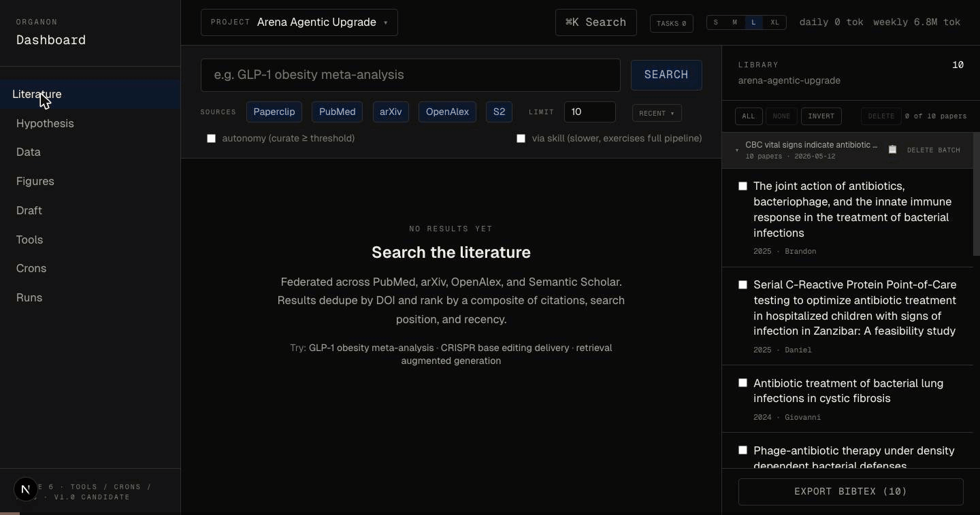Open the Arena Agentic Upgrade project dropdown
Image resolution: width=980 pixels, height=515 pixels.
point(299,22)
